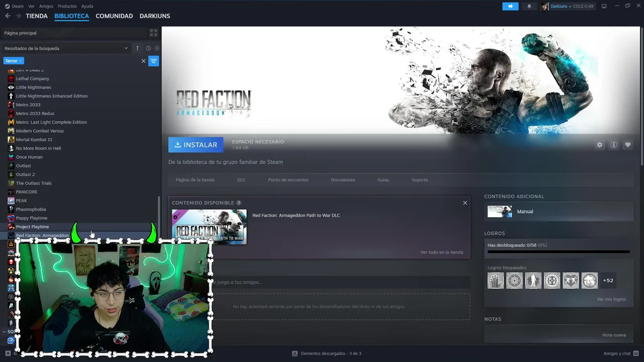Viewport: 644px width, 362px height.
Task: Click Ver mis logros link
Action: [611, 299]
